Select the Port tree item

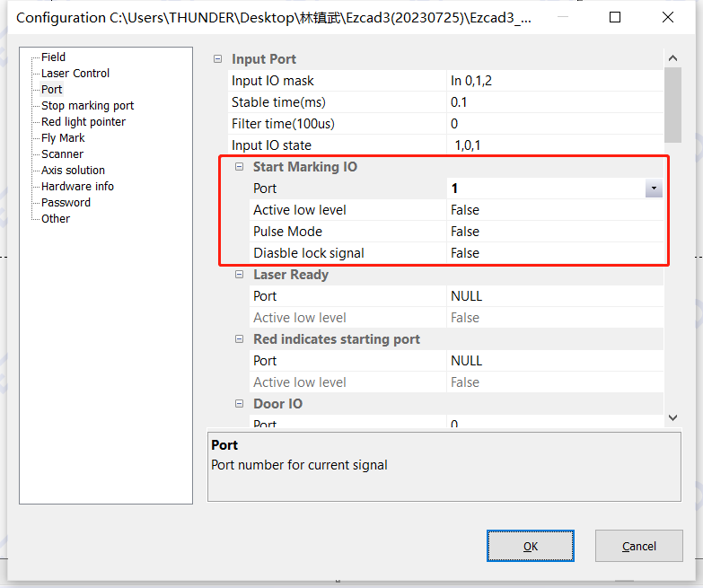point(51,89)
